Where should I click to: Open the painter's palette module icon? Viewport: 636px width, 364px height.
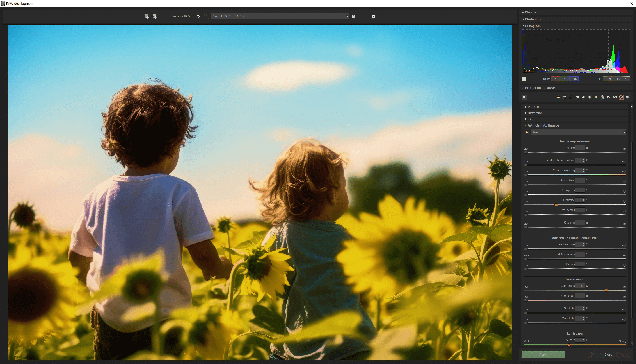602,97
